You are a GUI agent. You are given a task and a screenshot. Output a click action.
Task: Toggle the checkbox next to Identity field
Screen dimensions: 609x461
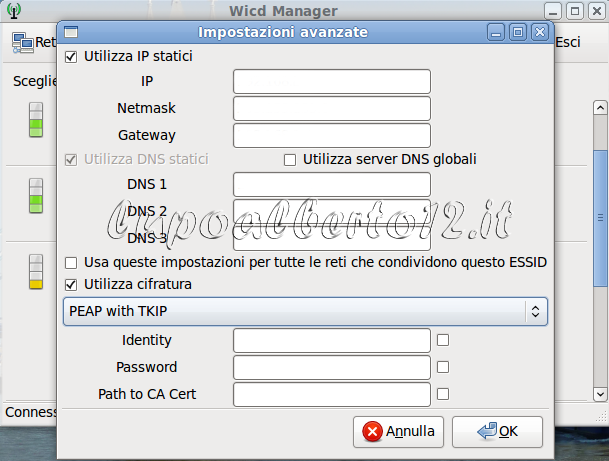pos(443,340)
